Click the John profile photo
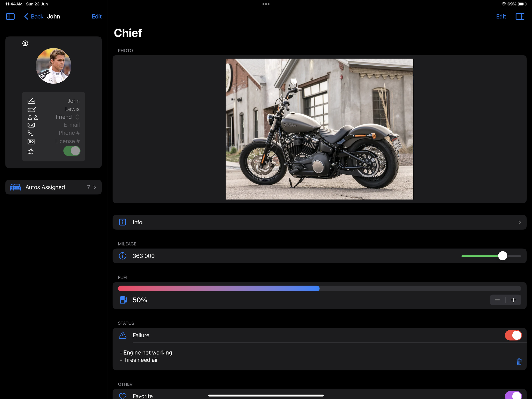The image size is (532, 399). (53, 66)
